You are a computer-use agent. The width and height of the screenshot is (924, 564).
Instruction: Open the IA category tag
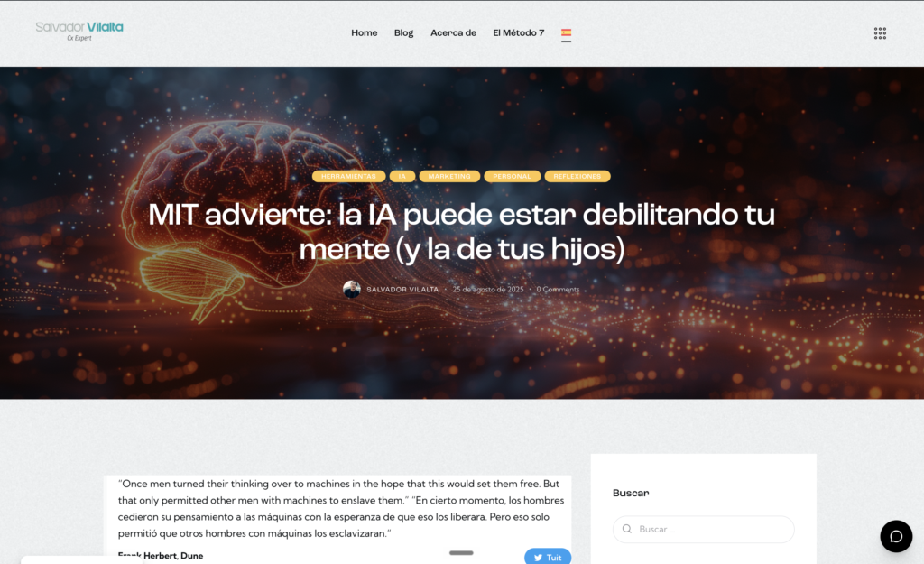pos(402,176)
